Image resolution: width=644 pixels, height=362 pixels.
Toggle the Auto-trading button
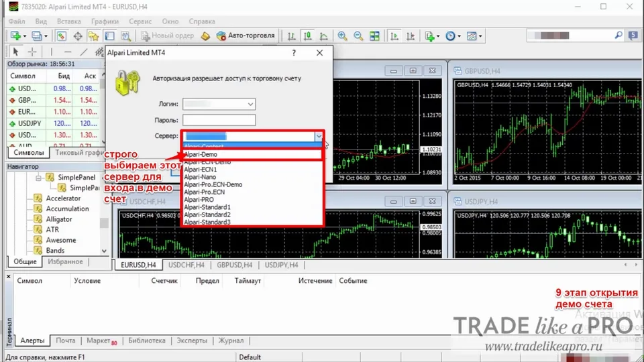246,36
